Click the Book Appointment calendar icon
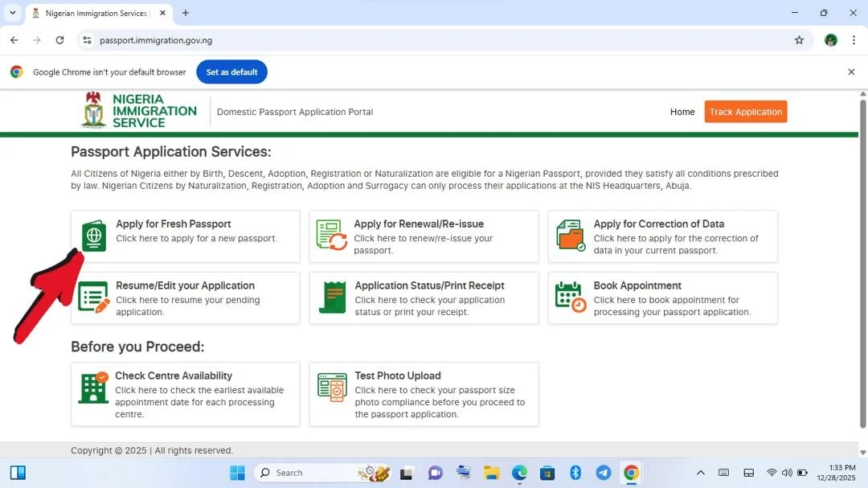 (x=571, y=297)
